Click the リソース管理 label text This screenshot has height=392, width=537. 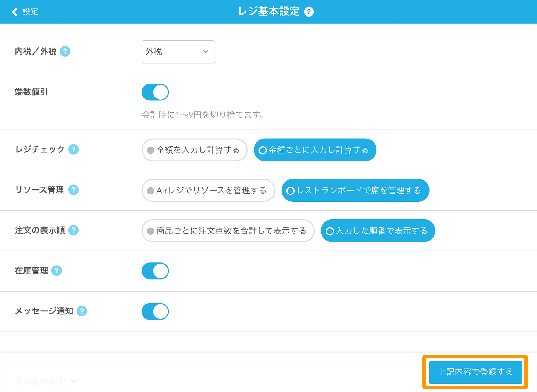(40, 190)
